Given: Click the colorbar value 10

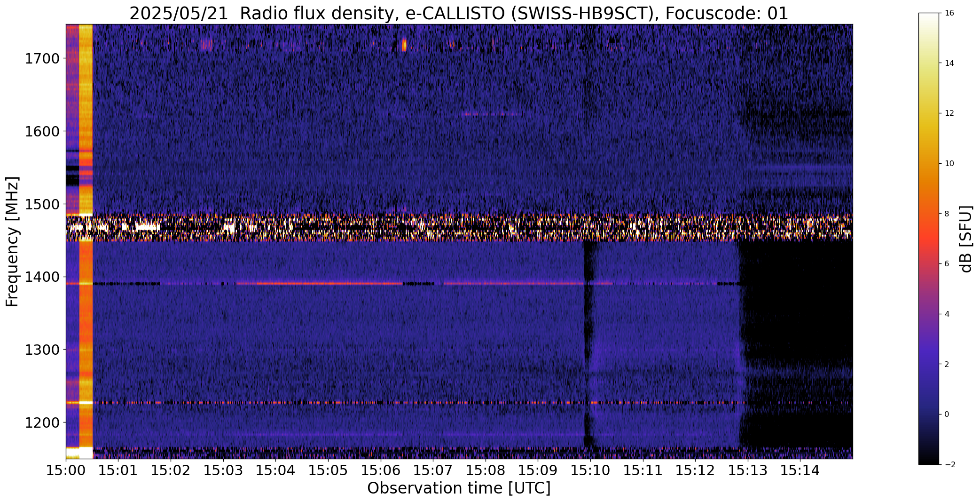Looking at the screenshot, I should tap(949, 164).
